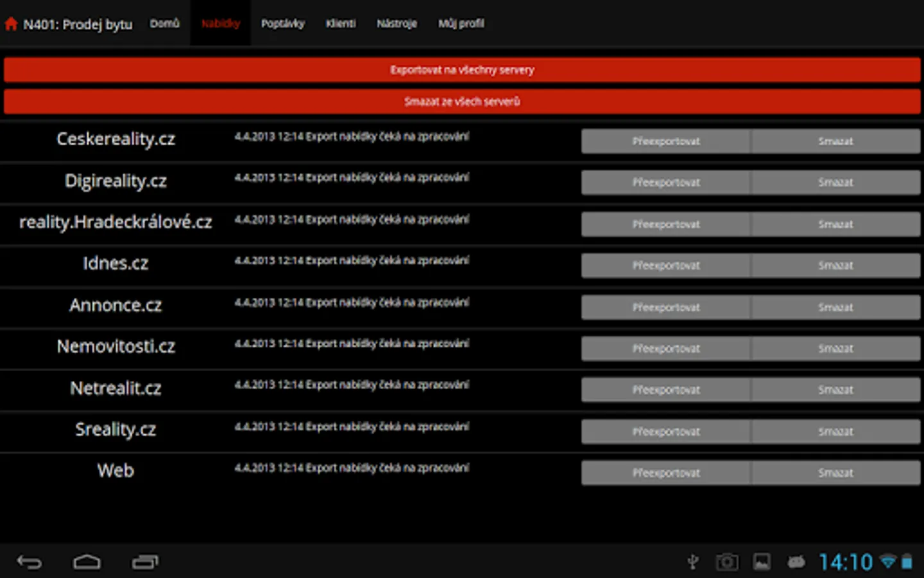
Task: Click Přeexportovat in the Sreality.cz row
Action: 666,432
